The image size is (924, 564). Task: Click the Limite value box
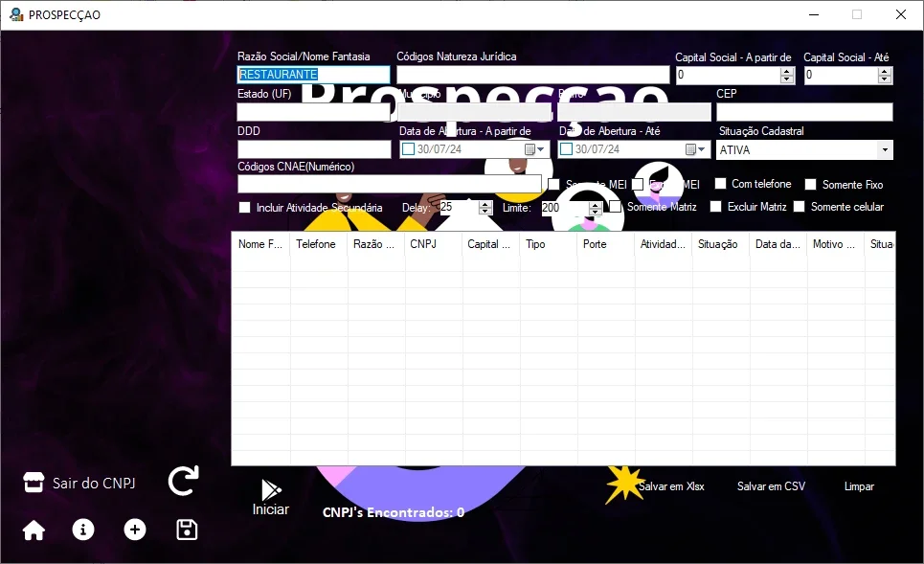coord(565,208)
